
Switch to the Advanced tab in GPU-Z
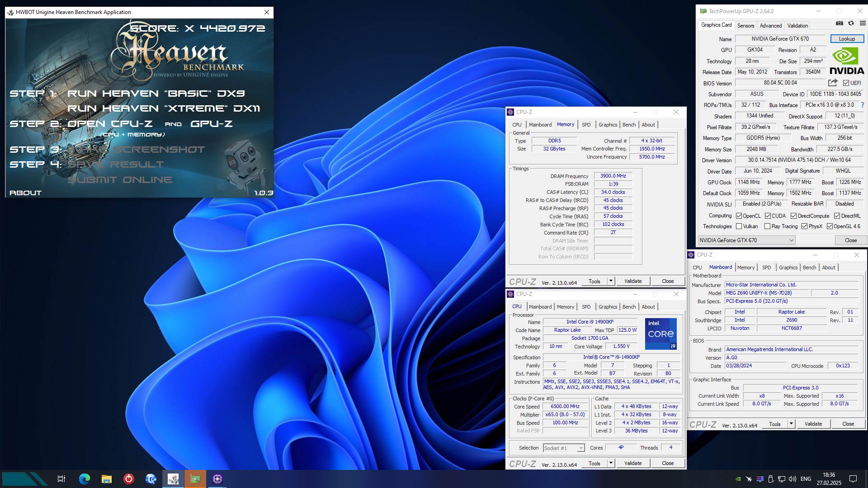point(770,26)
